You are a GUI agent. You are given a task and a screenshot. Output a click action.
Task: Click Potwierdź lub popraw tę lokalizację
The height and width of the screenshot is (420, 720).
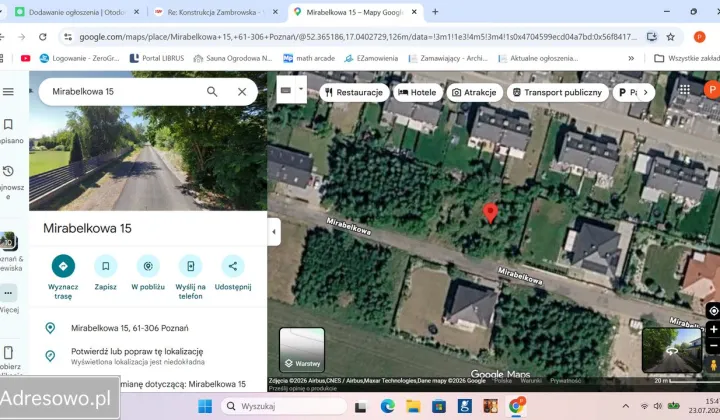click(x=137, y=352)
